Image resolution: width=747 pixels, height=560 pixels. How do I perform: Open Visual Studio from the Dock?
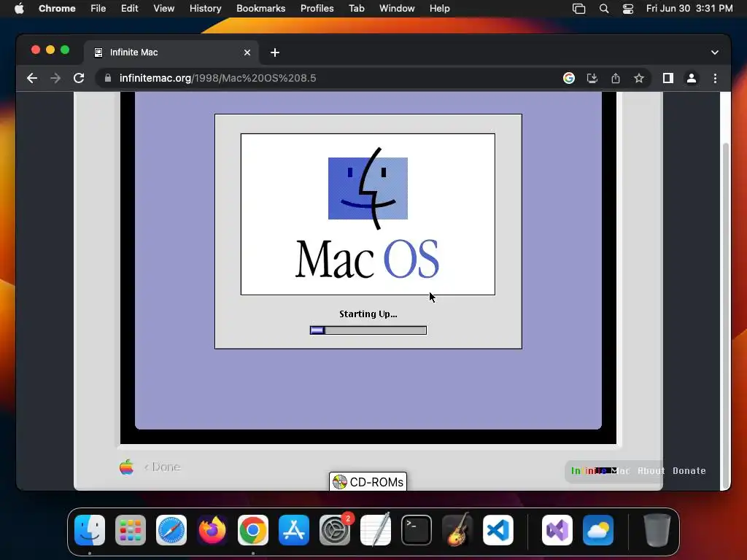coord(557,530)
